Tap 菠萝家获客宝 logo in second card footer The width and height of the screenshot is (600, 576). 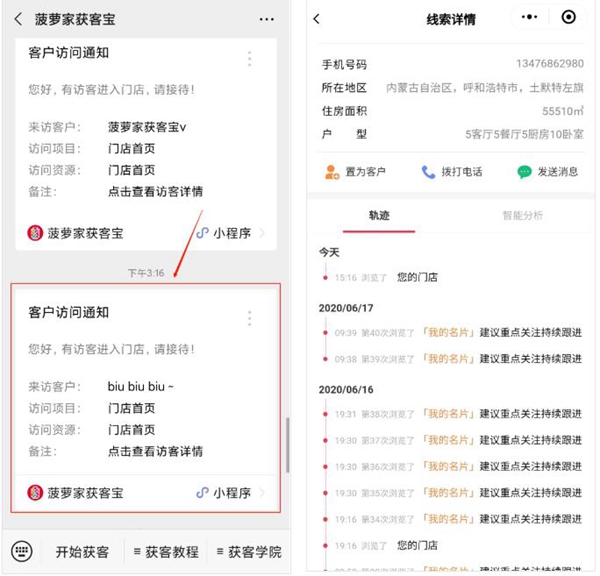click(x=35, y=492)
